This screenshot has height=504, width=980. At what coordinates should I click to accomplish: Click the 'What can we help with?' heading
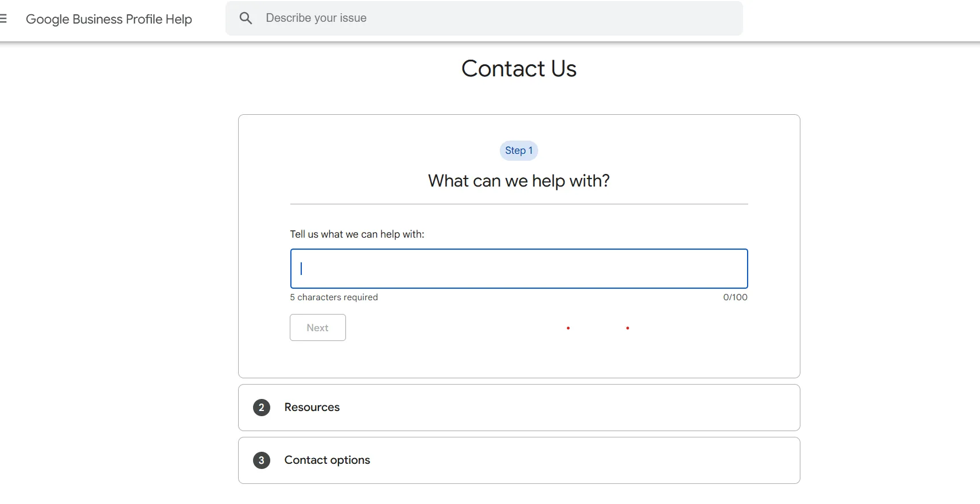[518, 181]
